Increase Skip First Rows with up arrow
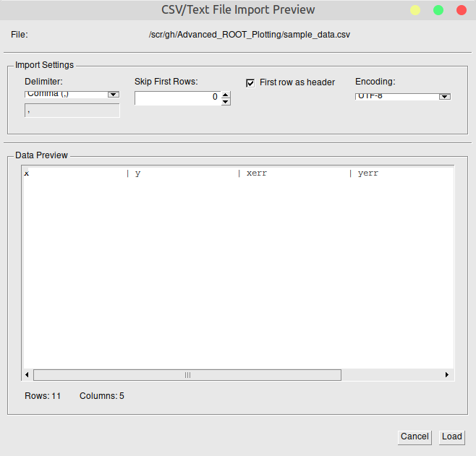The image size is (476, 456). click(x=226, y=94)
